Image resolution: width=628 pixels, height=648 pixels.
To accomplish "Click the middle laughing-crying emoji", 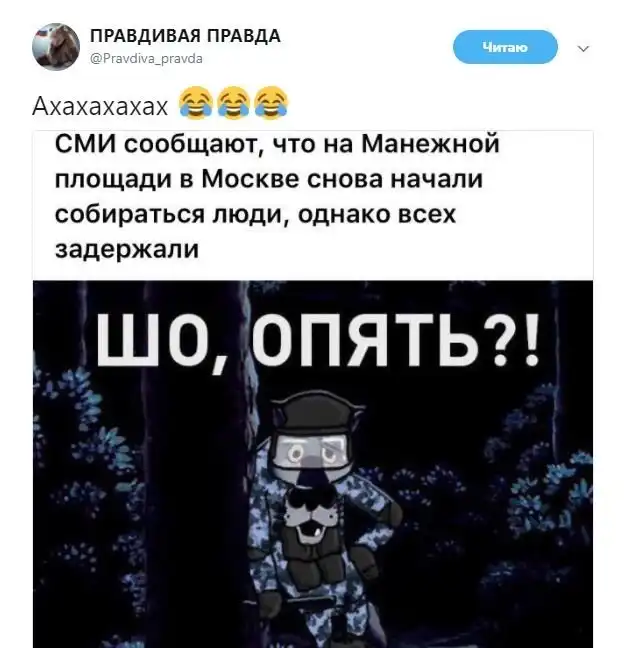I will coord(233,103).
